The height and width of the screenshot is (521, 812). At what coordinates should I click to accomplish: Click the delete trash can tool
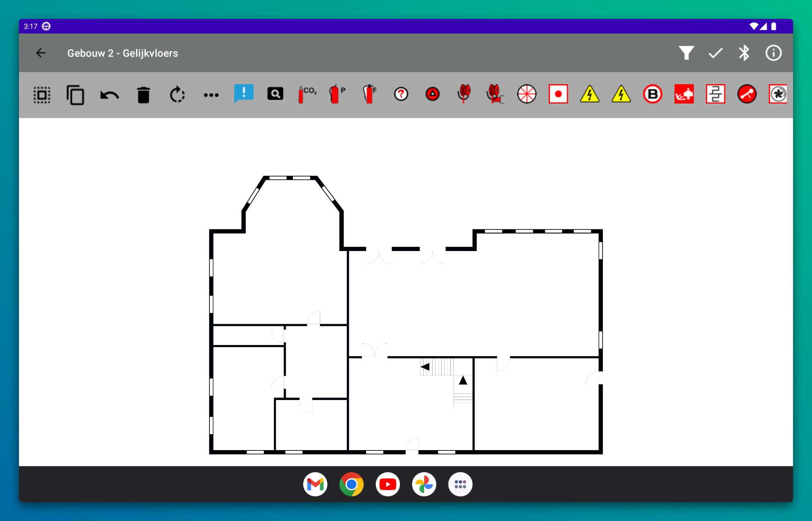(143, 95)
